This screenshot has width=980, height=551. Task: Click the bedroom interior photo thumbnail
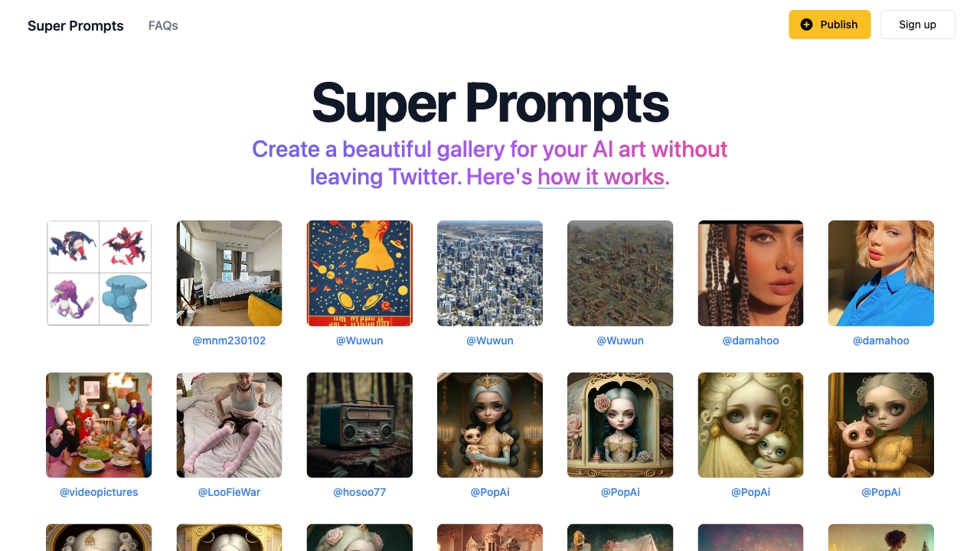point(229,273)
